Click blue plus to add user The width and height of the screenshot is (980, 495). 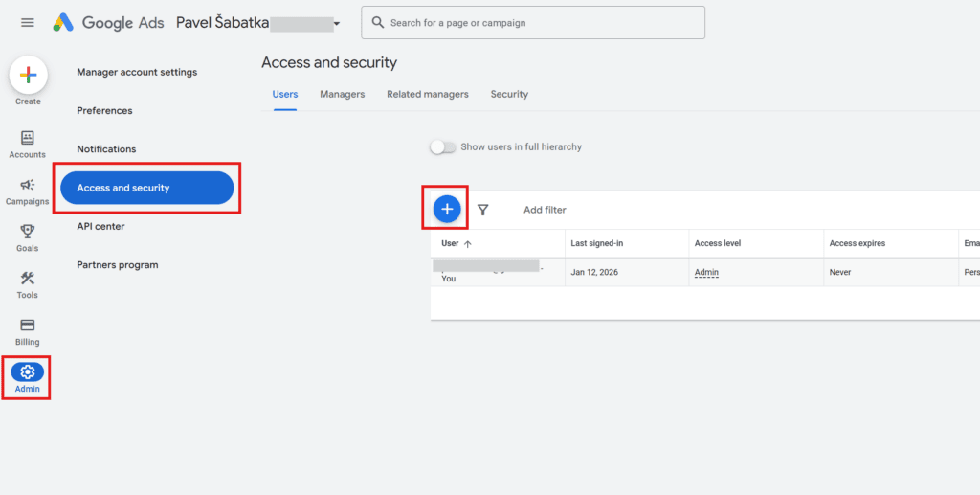tap(447, 209)
